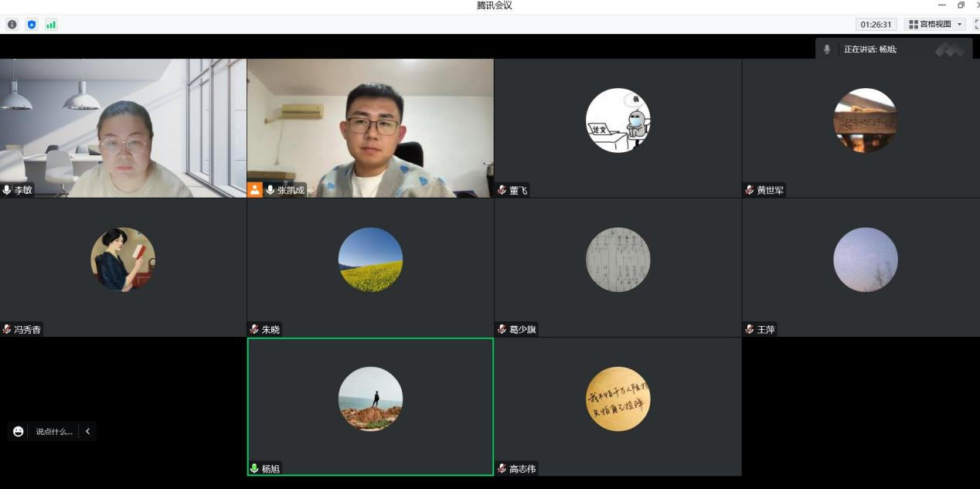Open the meeting info icon
The height and width of the screenshot is (489, 980).
pyautogui.click(x=12, y=25)
